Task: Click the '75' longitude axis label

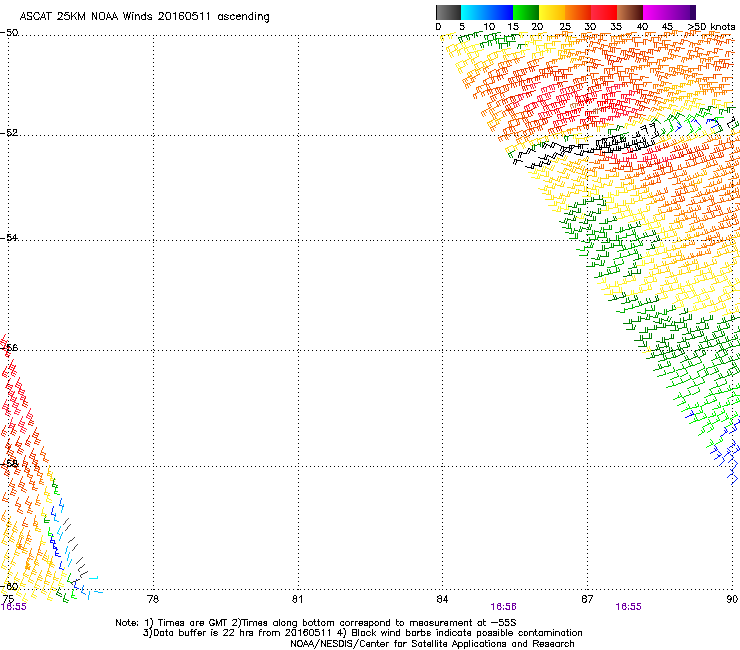Action: point(8,599)
